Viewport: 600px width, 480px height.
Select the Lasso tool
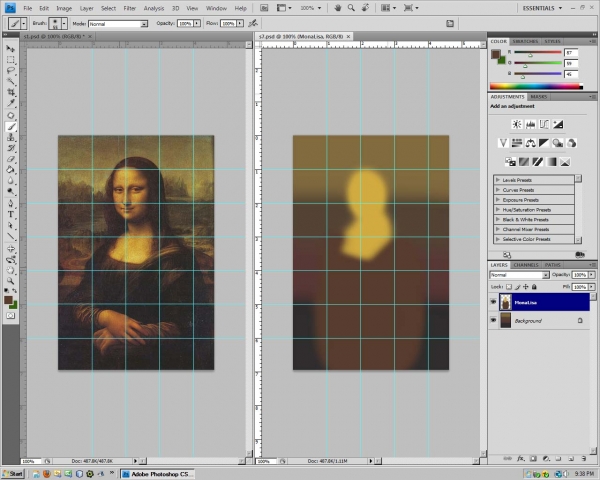[10, 70]
